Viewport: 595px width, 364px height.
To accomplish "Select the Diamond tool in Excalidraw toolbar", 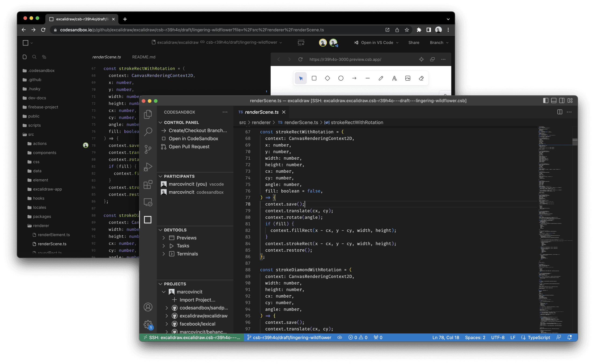I will [327, 78].
